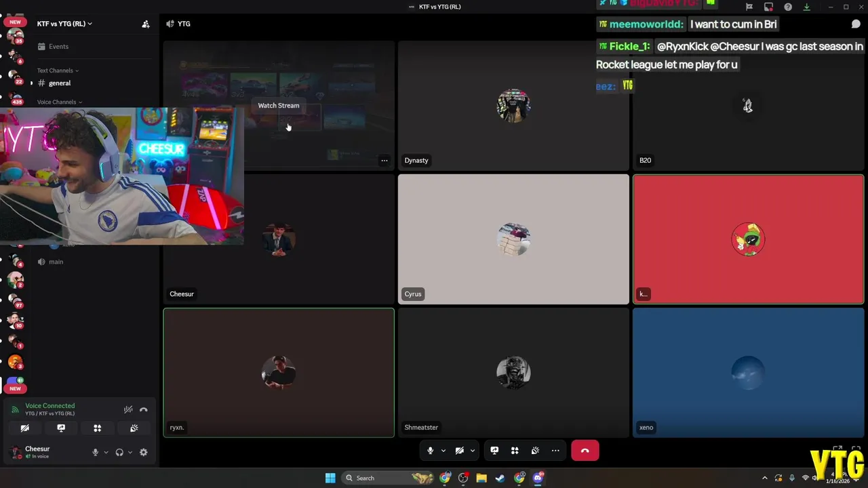This screenshot has height=488, width=868.
Task: Select the Shmeatster participant tile
Action: point(513,373)
